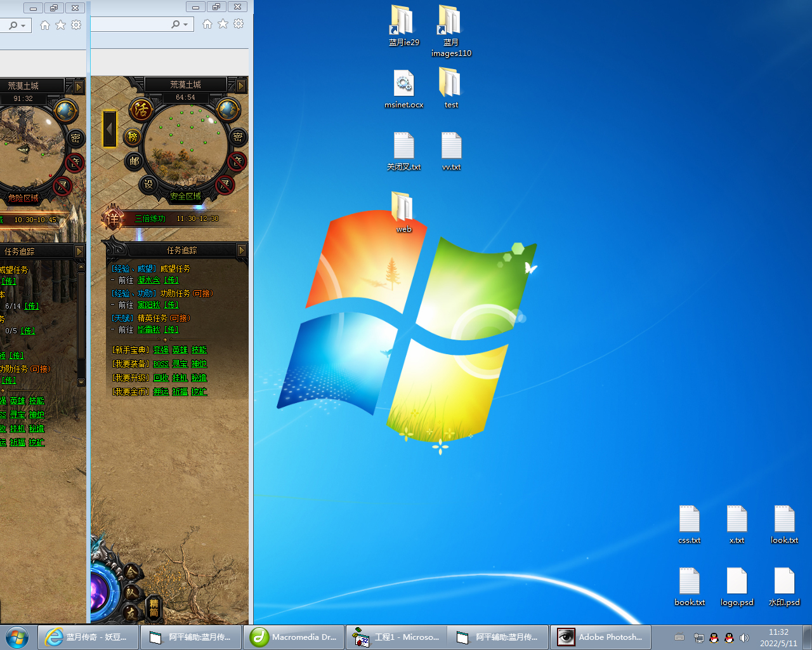Expand the left-arrow side panel handle
The image size is (812, 650).
coord(110,129)
